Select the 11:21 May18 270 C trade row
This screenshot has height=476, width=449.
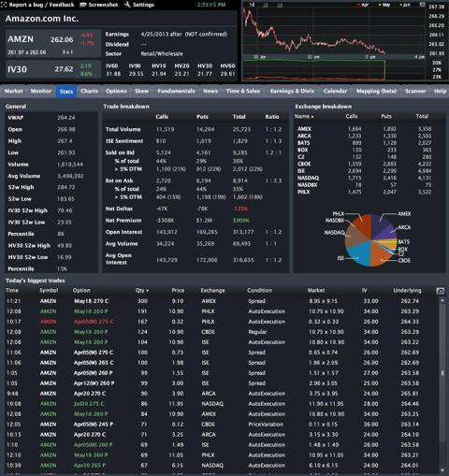coord(220,301)
